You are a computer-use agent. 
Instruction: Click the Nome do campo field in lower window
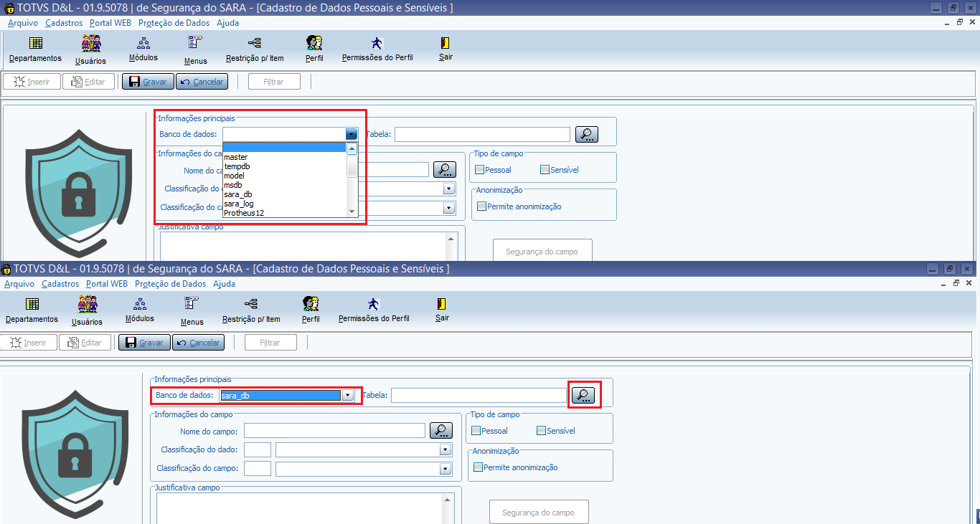(334, 430)
